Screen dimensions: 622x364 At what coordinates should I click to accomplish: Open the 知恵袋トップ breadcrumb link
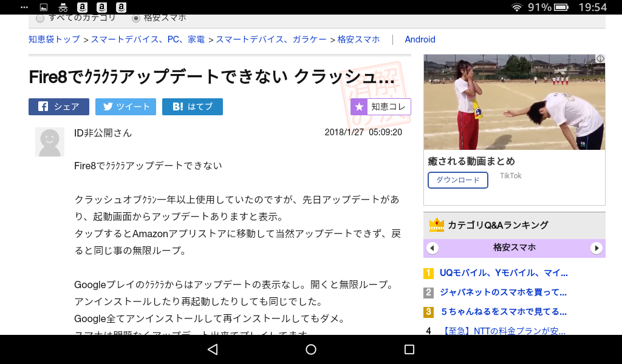tap(54, 39)
